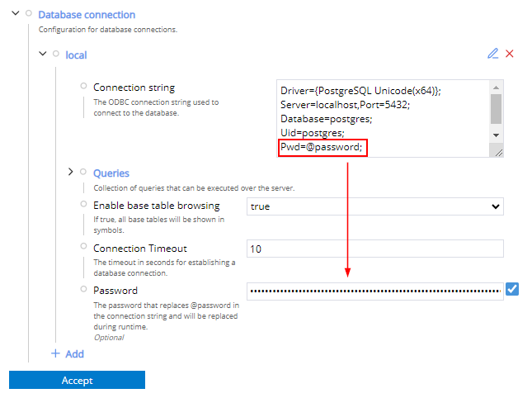Screen dimensions: 532x398
Task: Click into the Connection Timeout field
Action: [x=374, y=249]
